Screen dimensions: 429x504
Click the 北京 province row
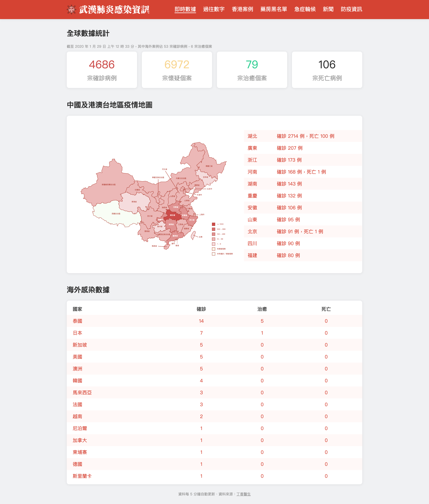pyautogui.click(x=303, y=232)
